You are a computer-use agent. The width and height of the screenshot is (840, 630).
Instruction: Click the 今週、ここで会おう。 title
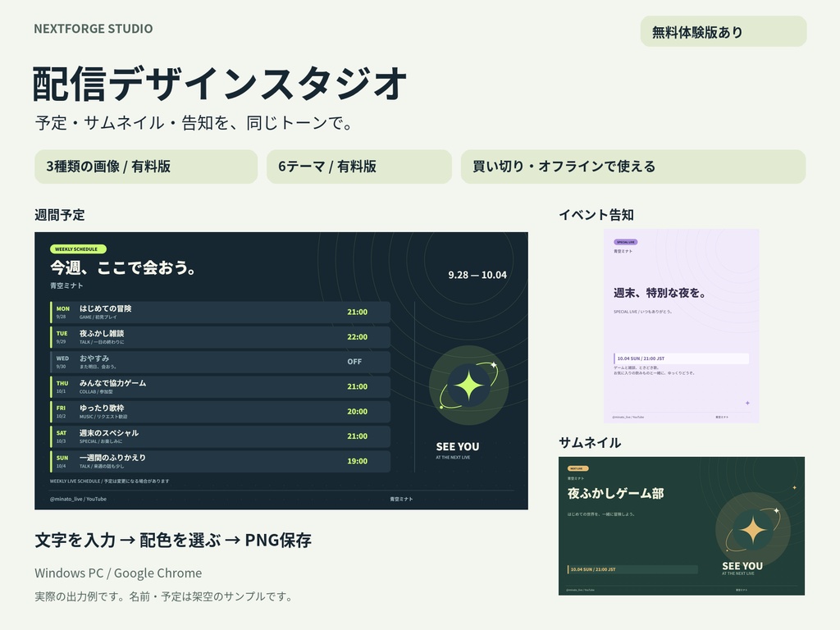tap(124, 267)
